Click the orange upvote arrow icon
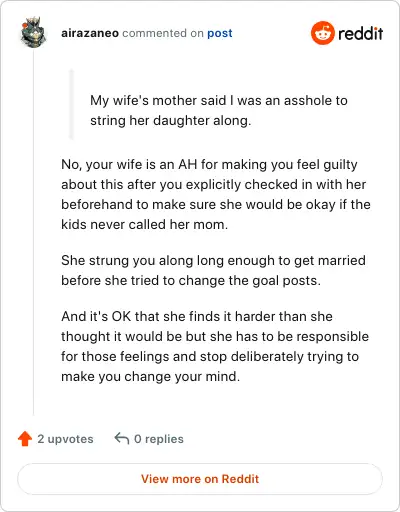 [x=25, y=439]
